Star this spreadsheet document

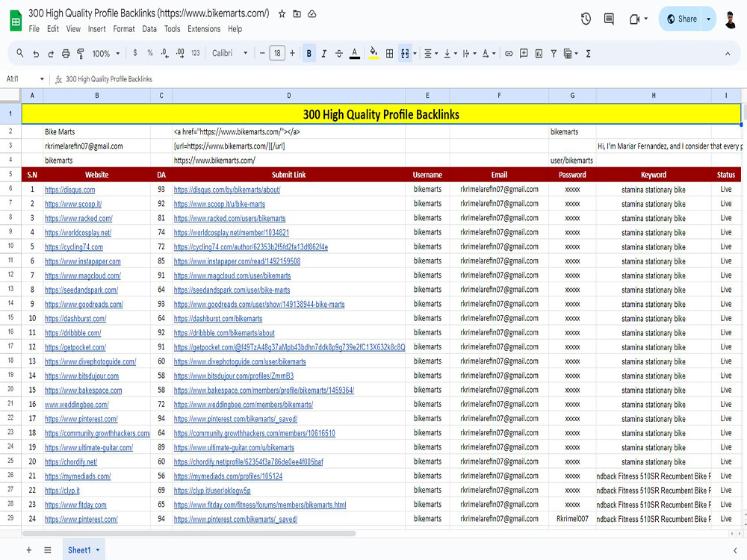[282, 13]
